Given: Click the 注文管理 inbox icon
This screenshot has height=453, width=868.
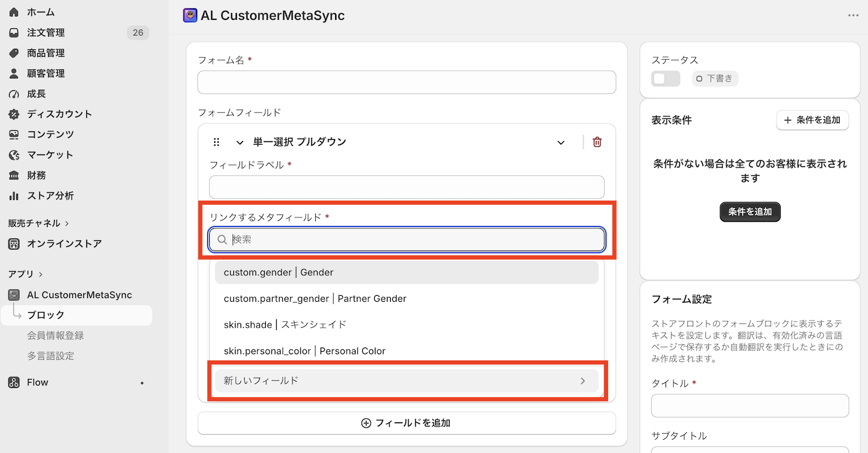Looking at the screenshot, I should (14, 33).
